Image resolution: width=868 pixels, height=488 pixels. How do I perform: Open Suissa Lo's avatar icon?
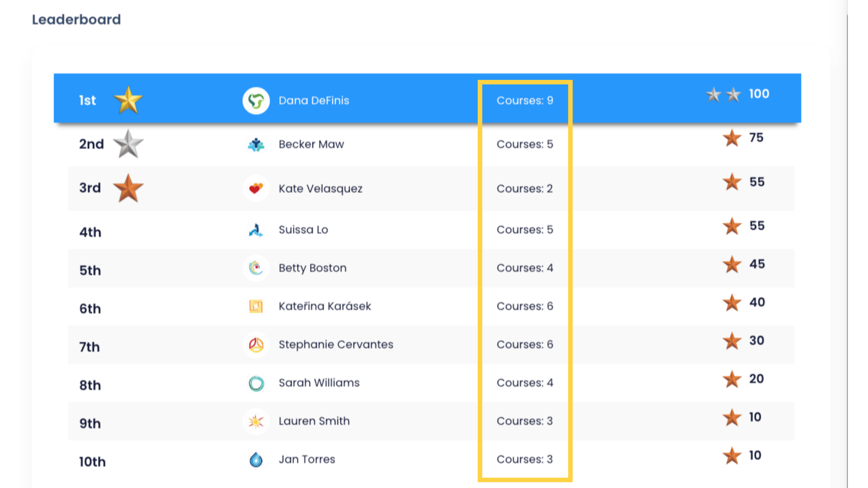(256, 230)
